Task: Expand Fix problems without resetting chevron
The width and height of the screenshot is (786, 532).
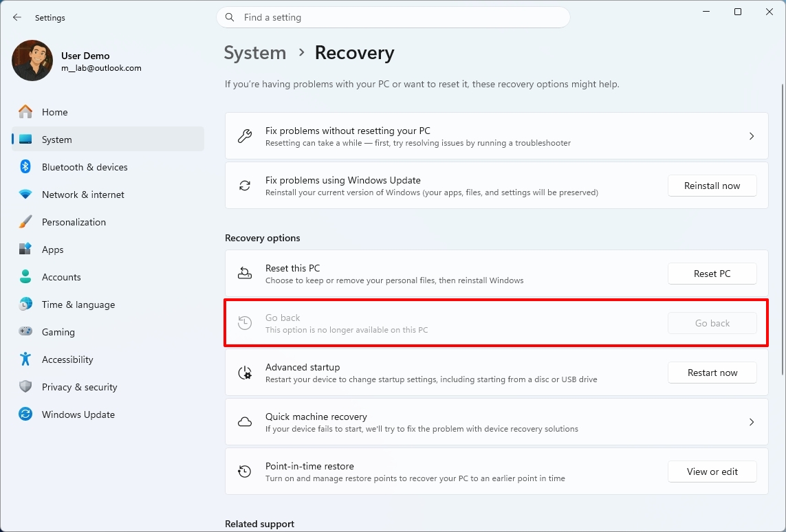Action: [752, 136]
